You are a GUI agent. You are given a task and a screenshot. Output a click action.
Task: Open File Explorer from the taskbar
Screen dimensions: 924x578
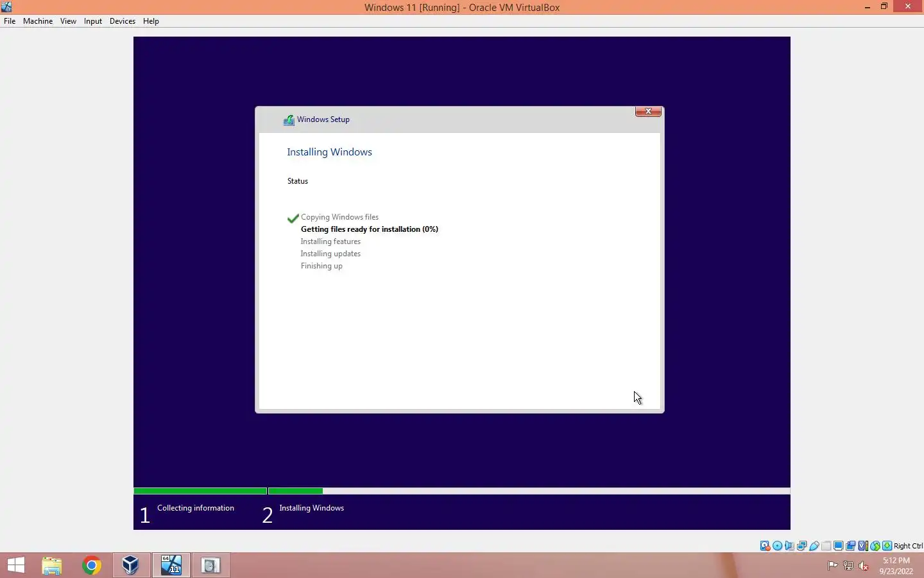[x=52, y=565]
